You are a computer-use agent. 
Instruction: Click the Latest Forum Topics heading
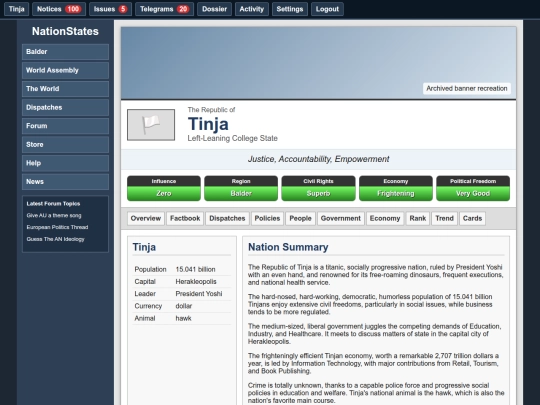pyautogui.click(x=53, y=204)
